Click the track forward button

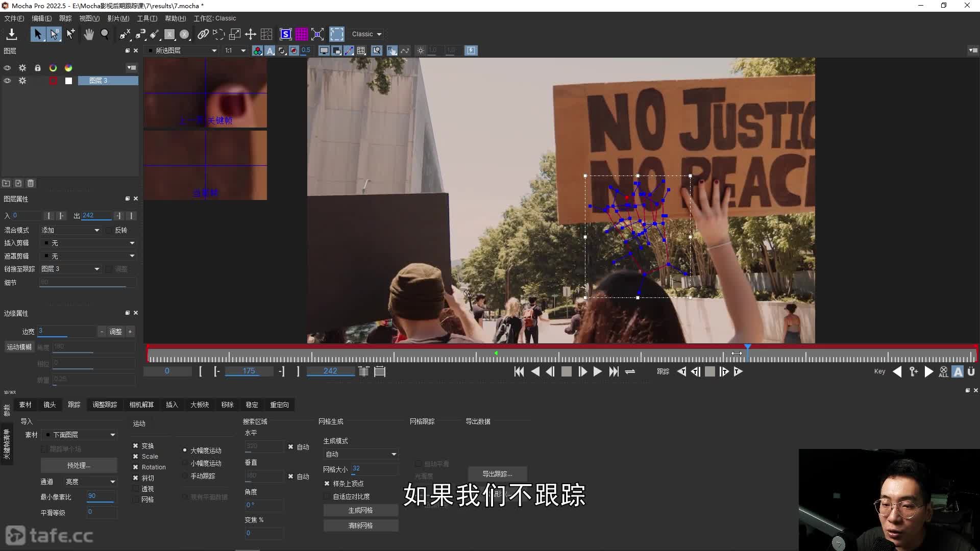[x=738, y=371]
